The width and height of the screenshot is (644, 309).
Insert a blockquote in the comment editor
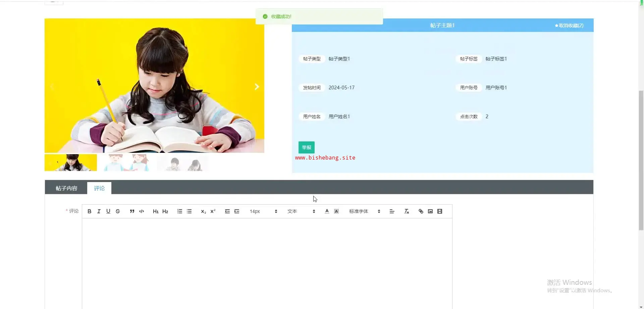pyautogui.click(x=132, y=211)
